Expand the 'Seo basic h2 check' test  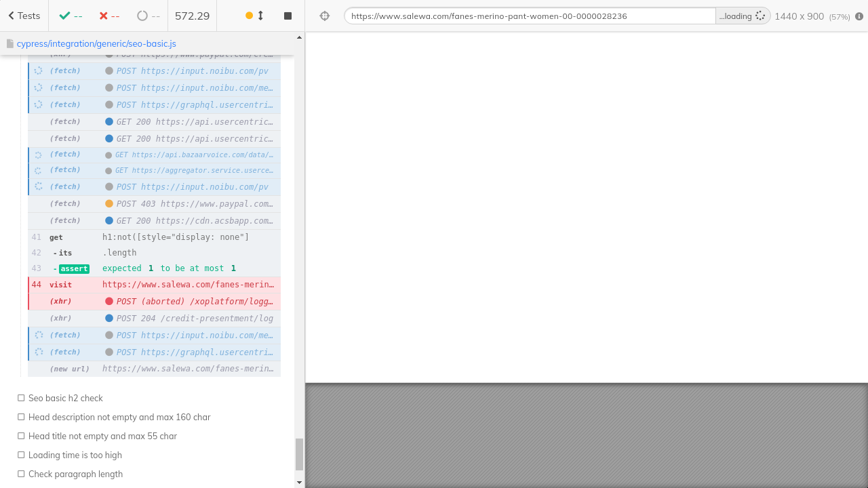[66, 399]
